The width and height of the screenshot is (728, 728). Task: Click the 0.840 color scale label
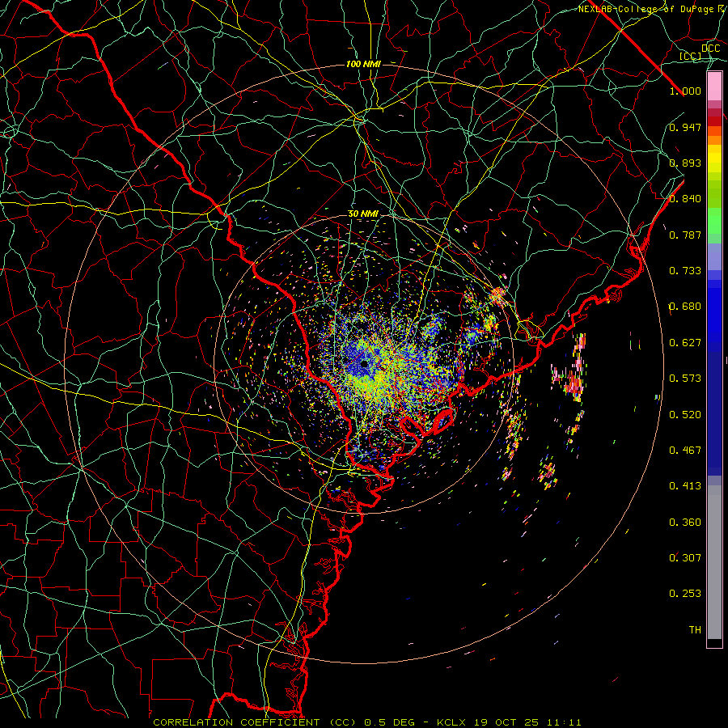click(x=685, y=199)
